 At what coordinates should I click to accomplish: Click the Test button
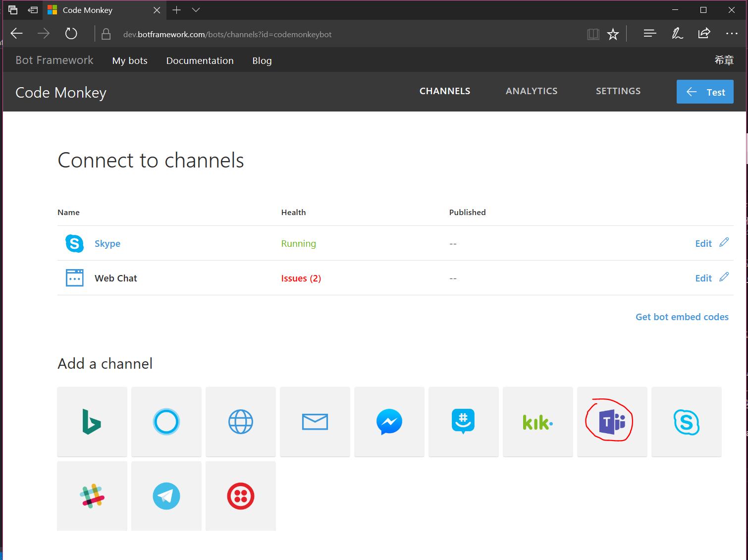pyautogui.click(x=705, y=92)
